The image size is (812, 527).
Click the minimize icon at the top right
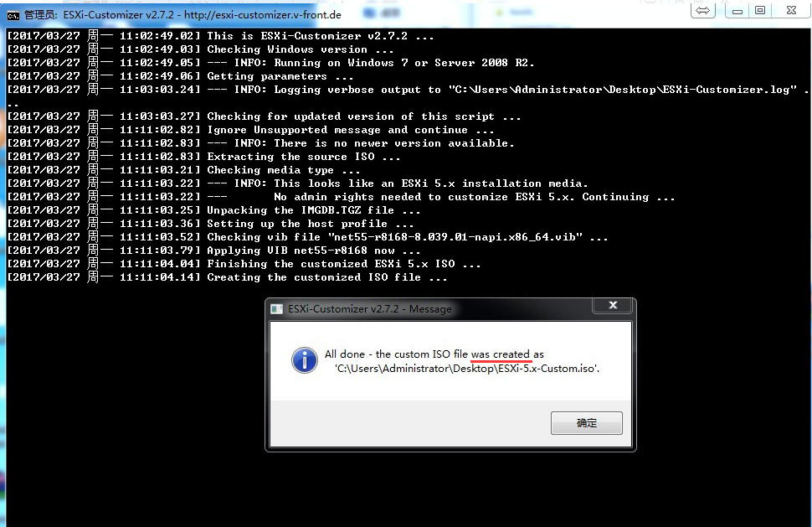(x=737, y=10)
